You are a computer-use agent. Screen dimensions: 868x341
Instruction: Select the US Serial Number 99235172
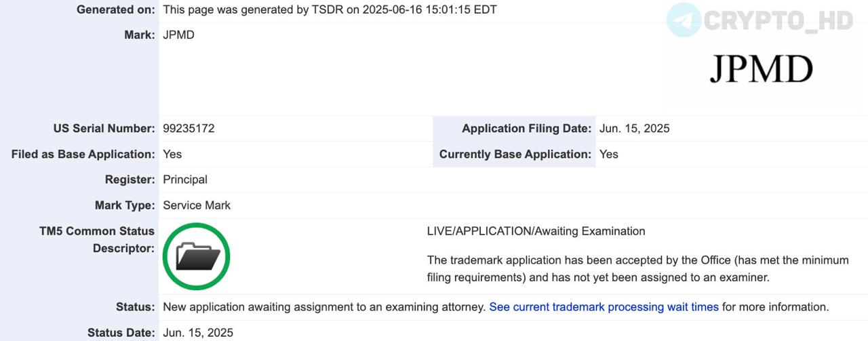[189, 129]
